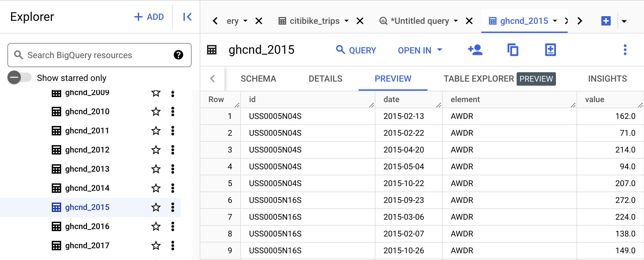Open ghcnd_2011 table in Explorer
This screenshot has width=644, height=260.
pyautogui.click(x=87, y=131)
